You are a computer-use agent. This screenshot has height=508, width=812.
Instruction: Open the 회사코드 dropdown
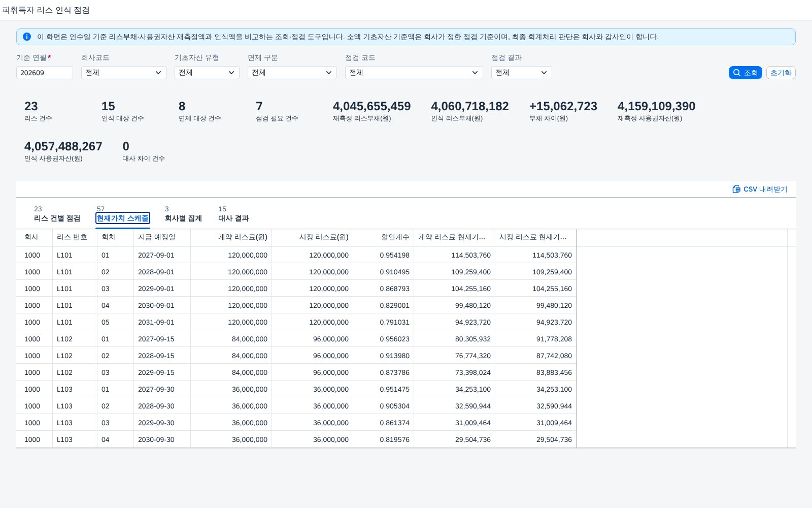124,73
